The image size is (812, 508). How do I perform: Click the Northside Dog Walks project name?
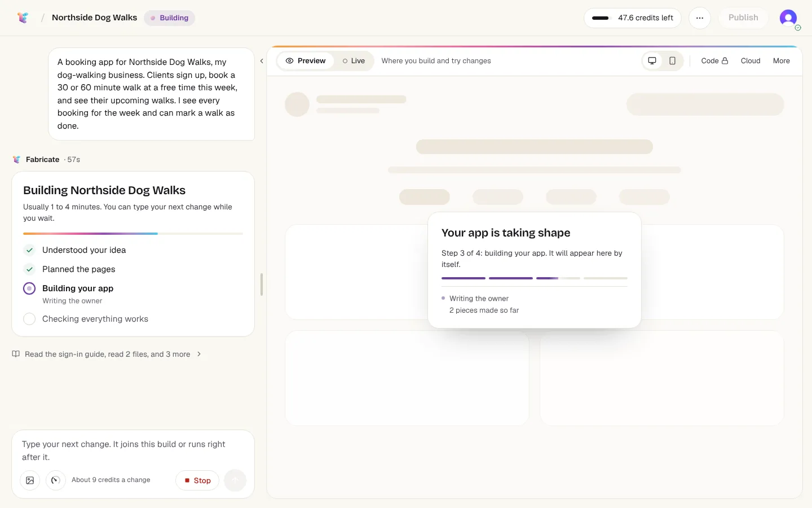(94, 17)
